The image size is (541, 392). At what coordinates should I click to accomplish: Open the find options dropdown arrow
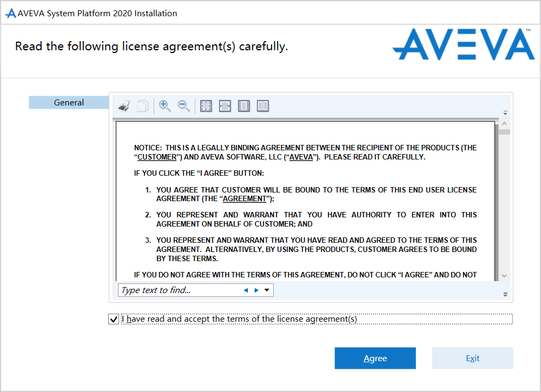coord(267,290)
